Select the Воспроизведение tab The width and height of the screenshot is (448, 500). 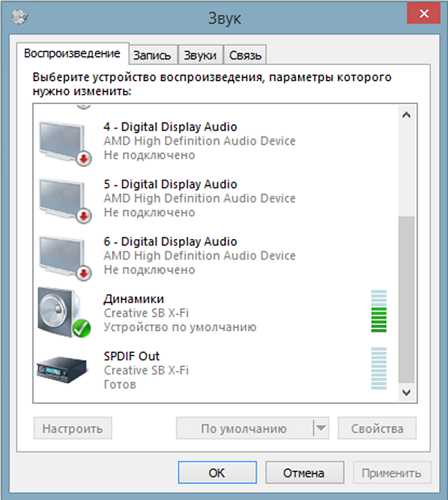coord(72,53)
